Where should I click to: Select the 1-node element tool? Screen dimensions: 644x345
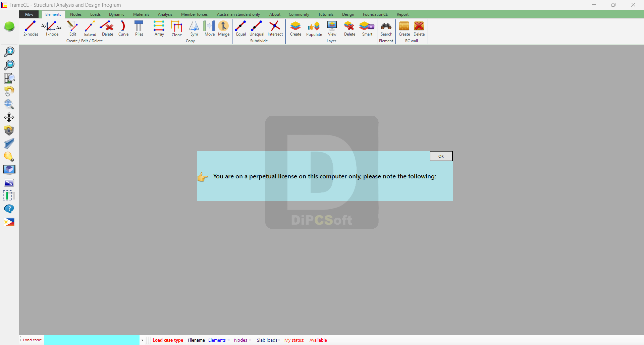52,28
